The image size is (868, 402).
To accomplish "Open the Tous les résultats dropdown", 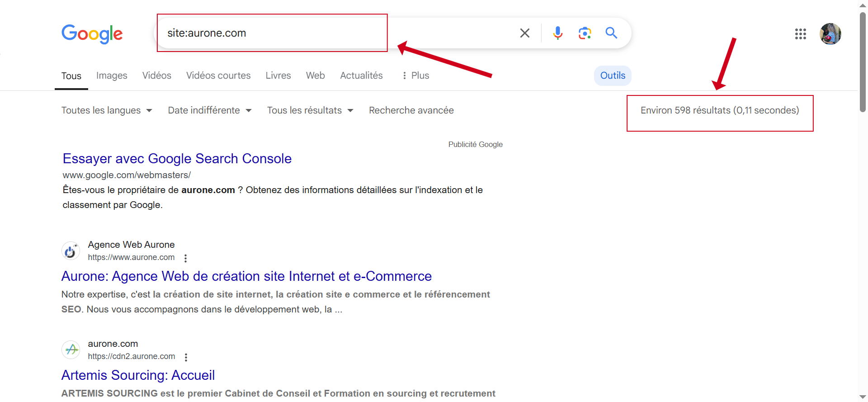I will 310,110.
